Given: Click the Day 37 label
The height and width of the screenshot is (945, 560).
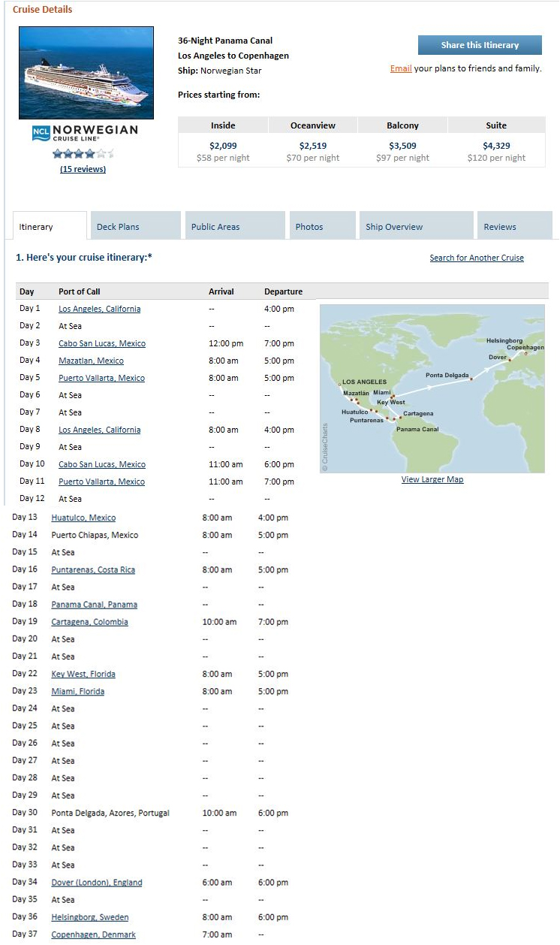Looking at the screenshot, I should 25,934.
